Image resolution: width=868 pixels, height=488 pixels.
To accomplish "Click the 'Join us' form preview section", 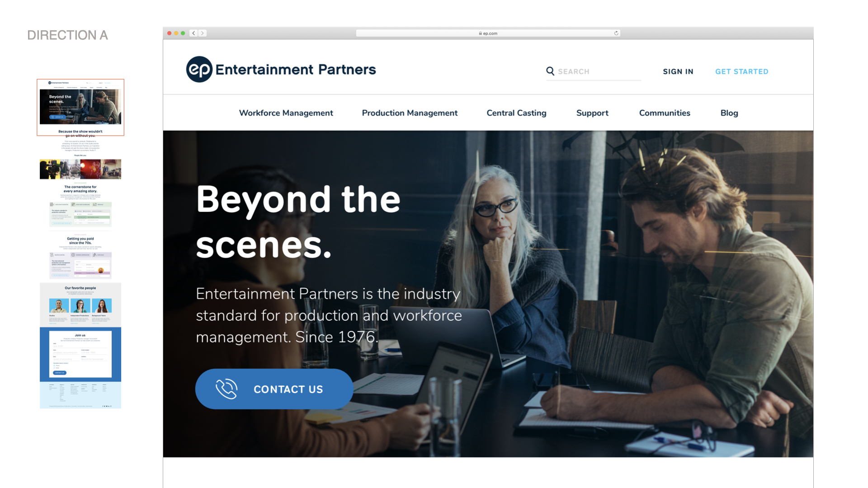I will [80, 354].
